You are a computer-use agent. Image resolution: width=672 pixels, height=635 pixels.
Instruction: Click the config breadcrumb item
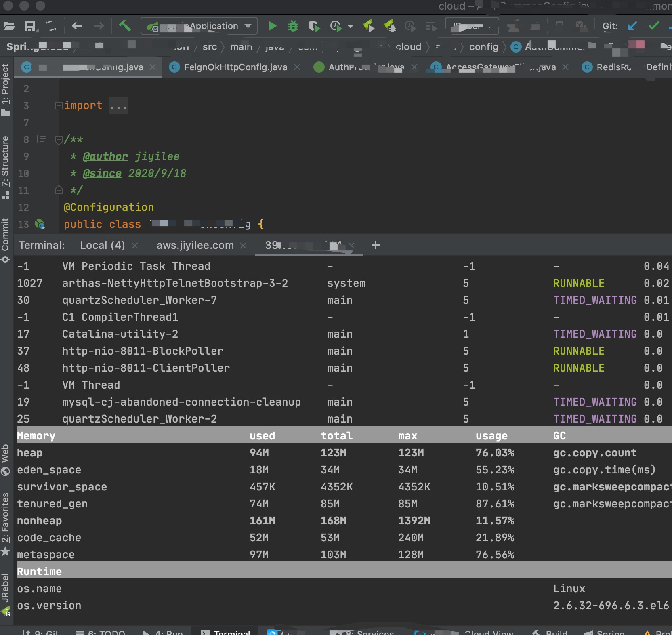tap(483, 47)
